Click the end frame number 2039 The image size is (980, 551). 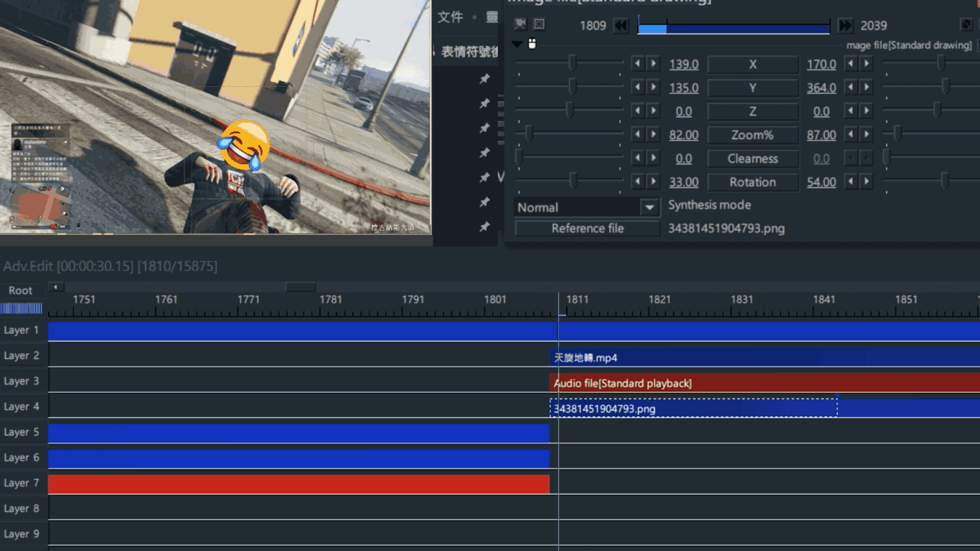[x=874, y=25]
